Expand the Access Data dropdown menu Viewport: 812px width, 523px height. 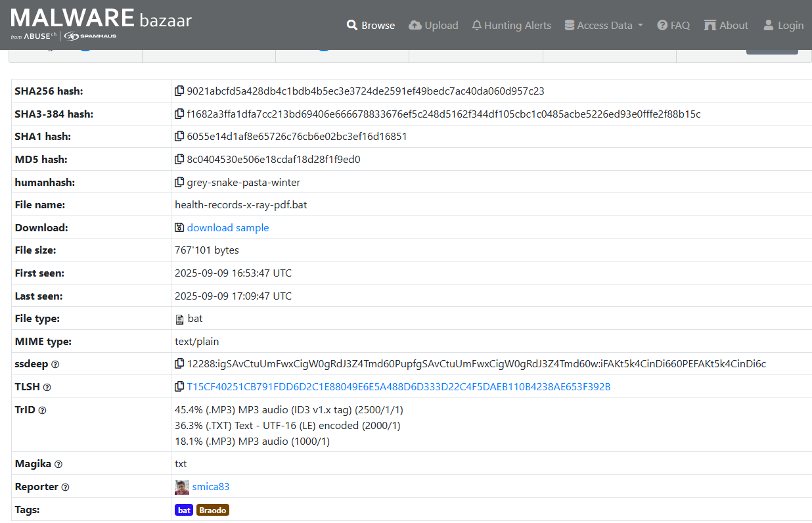click(604, 25)
